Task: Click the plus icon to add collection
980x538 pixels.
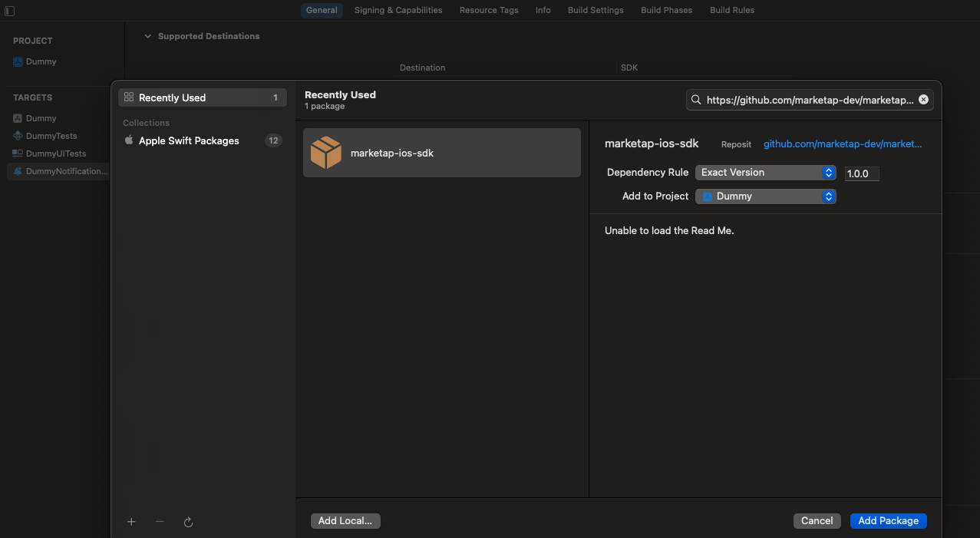Action: 131,522
